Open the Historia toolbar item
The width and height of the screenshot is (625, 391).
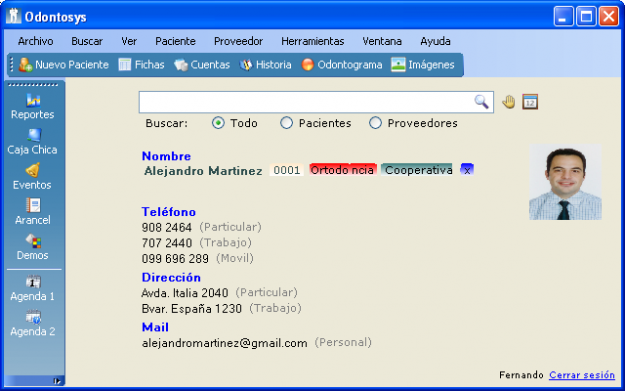tap(265, 65)
